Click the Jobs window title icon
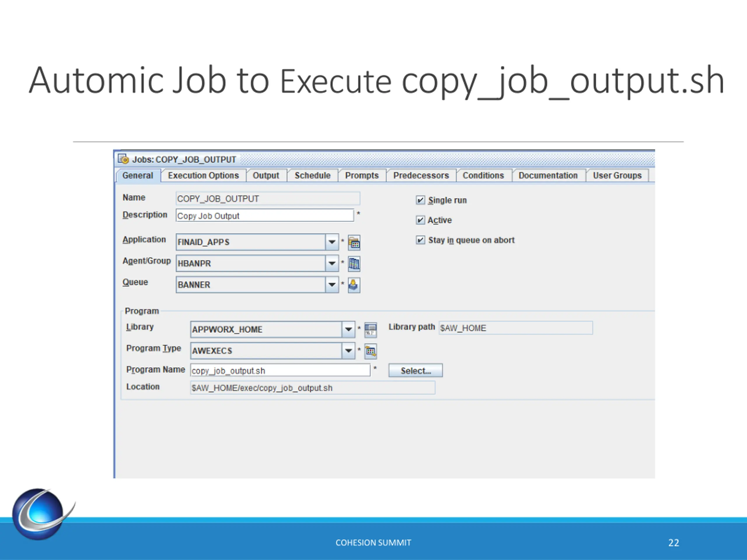The image size is (747, 560). click(x=123, y=159)
